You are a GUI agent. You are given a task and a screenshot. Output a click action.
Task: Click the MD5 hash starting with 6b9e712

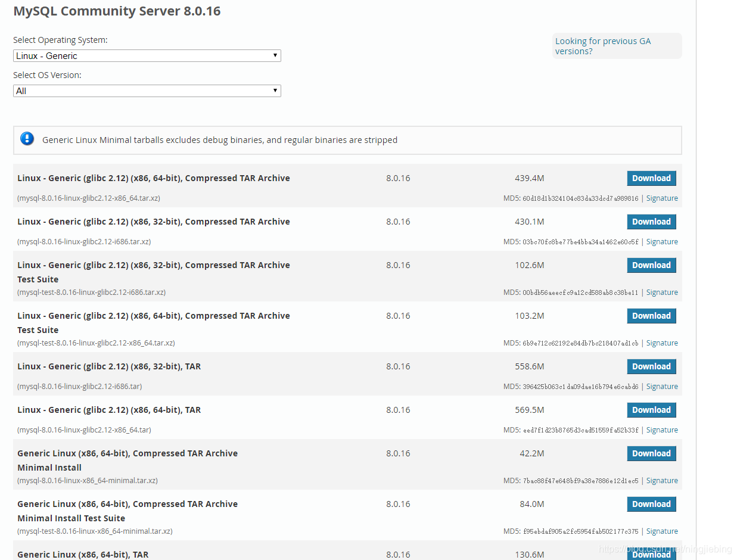pyautogui.click(x=580, y=343)
